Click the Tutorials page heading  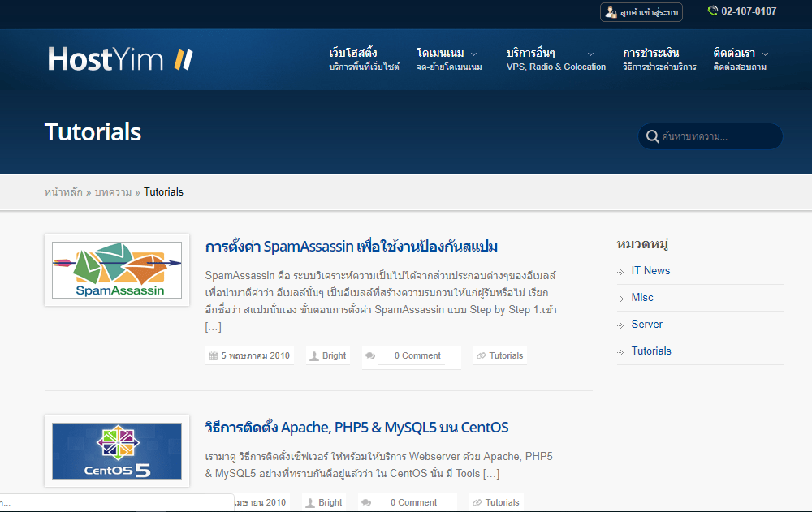pos(93,132)
